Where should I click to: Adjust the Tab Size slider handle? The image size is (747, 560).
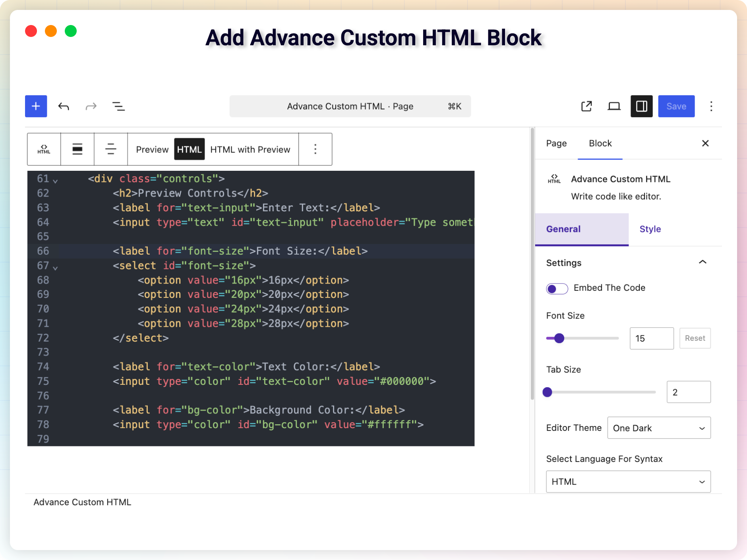547,392
